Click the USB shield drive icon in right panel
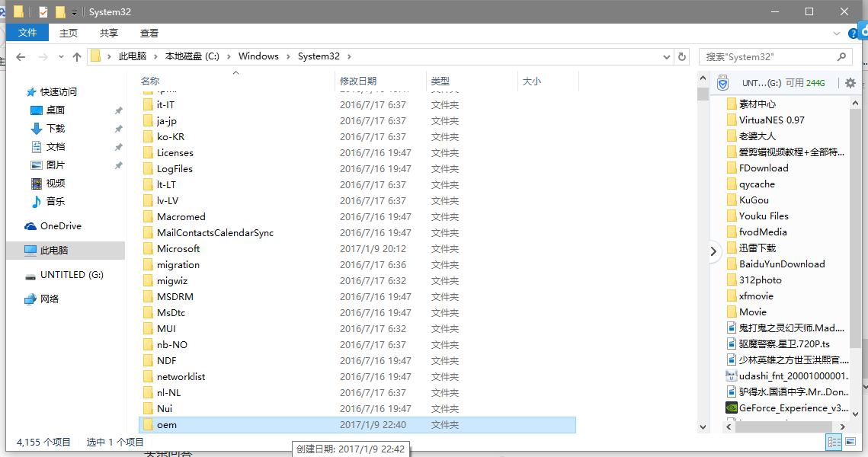Screen dimensions: 868x457 pos(722,83)
